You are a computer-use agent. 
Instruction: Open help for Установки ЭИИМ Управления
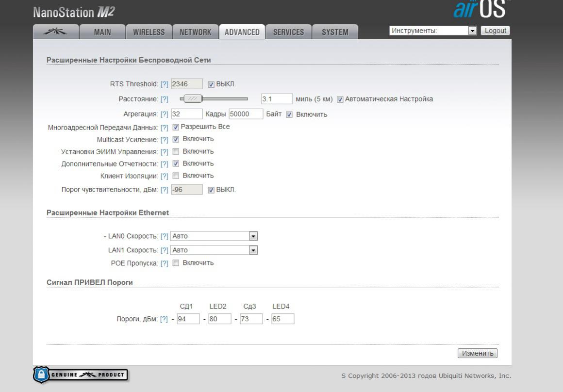coord(164,152)
